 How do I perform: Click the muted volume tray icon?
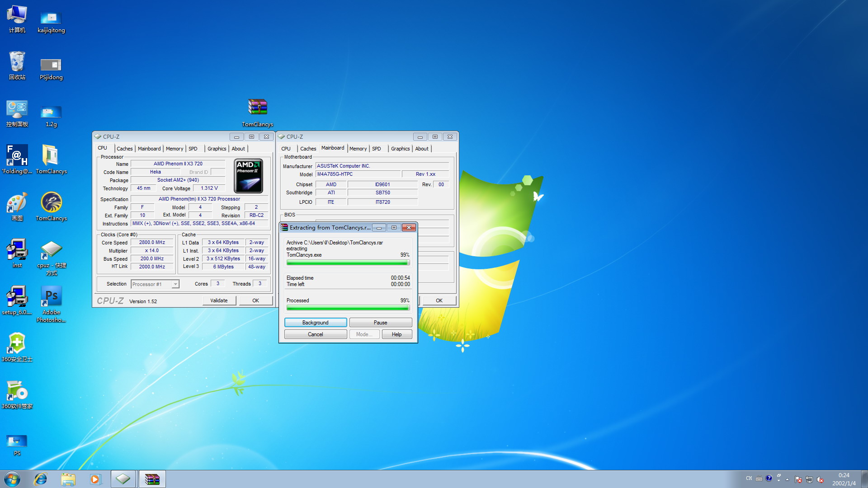tap(820, 479)
